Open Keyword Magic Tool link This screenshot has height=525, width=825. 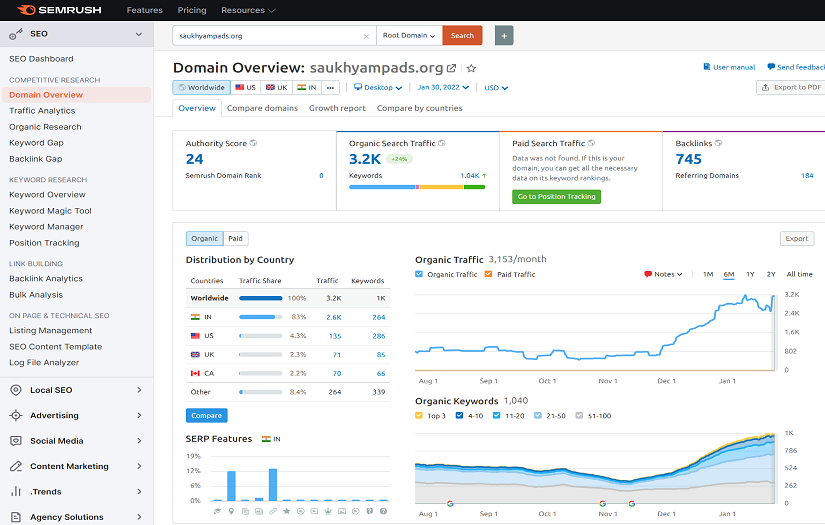click(50, 211)
